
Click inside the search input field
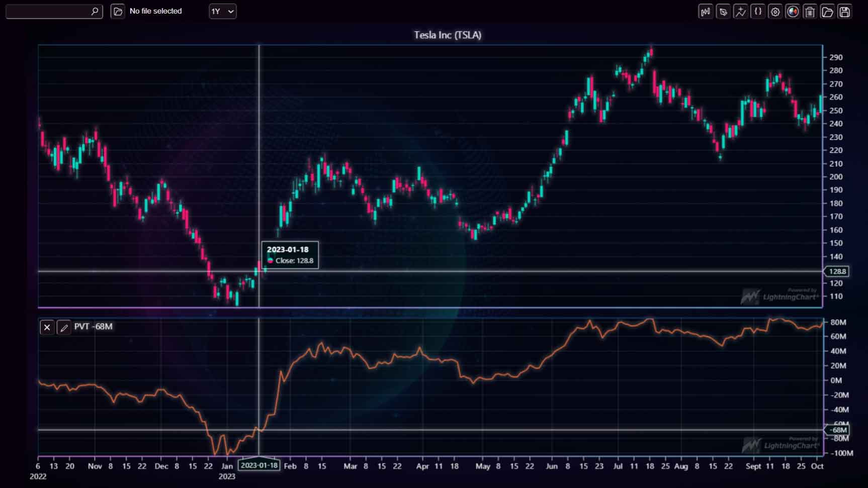(x=48, y=11)
